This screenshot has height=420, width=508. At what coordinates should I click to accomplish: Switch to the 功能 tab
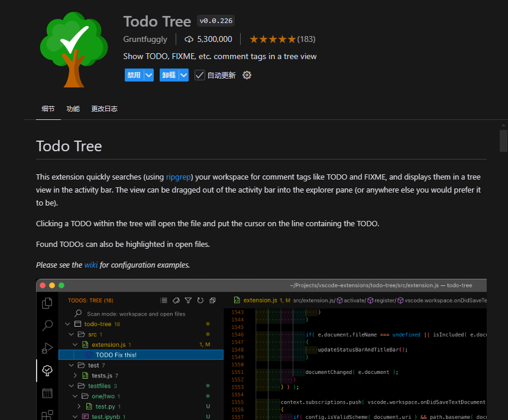[x=73, y=109]
